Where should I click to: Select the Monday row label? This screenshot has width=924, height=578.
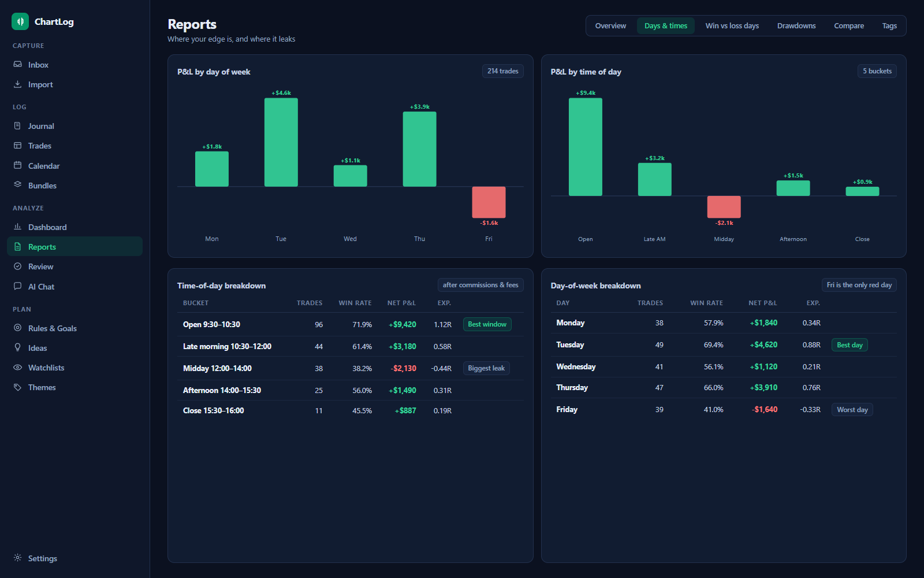[571, 323]
